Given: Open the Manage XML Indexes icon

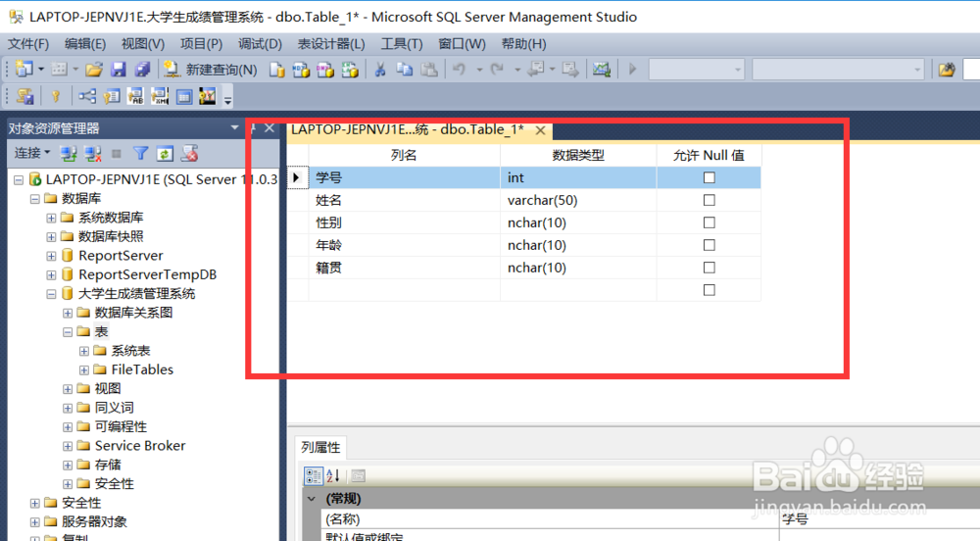Looking at the screenshot, I should [160, 96].
